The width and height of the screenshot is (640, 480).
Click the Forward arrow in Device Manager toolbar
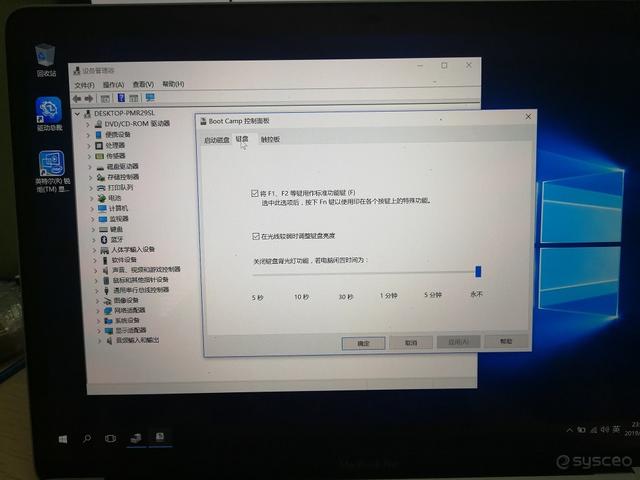[89, 99]
